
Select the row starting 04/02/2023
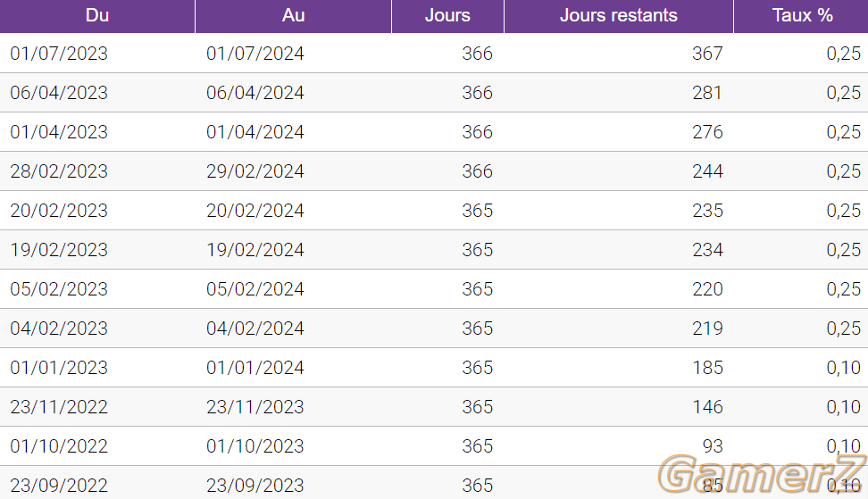coord(434,329)
